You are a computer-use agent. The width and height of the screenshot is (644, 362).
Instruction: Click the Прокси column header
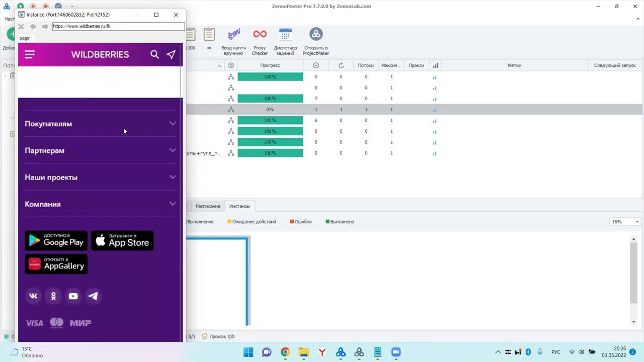click(x=416, y=65)
